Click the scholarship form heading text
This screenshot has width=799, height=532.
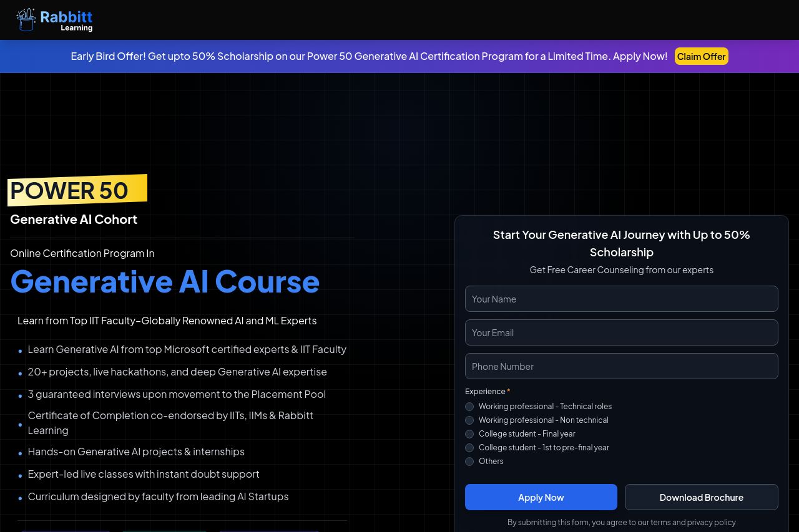[x=621, y=243]
